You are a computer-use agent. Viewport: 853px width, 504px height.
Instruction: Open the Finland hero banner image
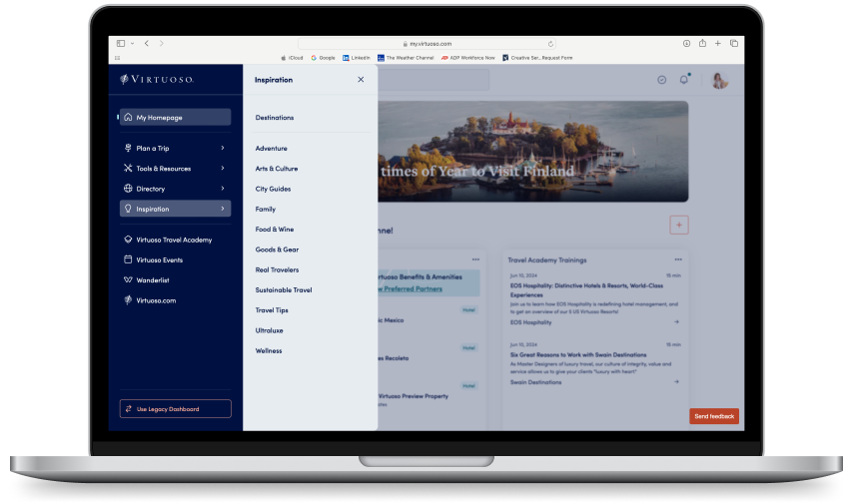tap(533, 151)
